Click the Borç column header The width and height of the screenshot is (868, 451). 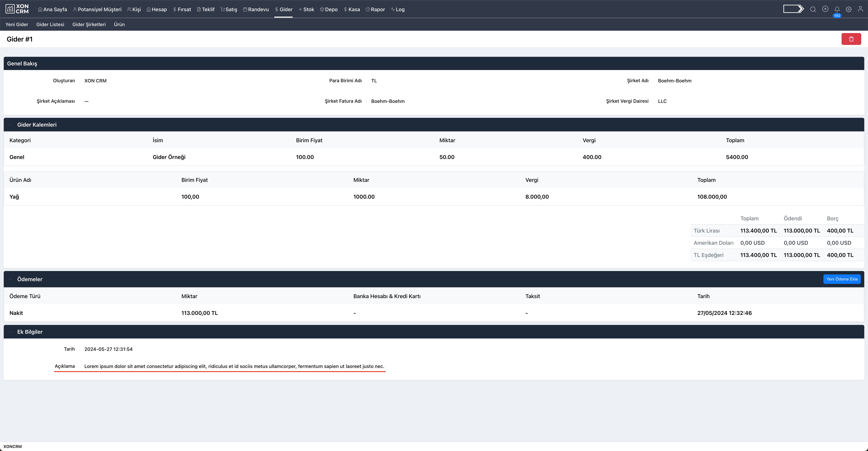click(x=832, y=218)
